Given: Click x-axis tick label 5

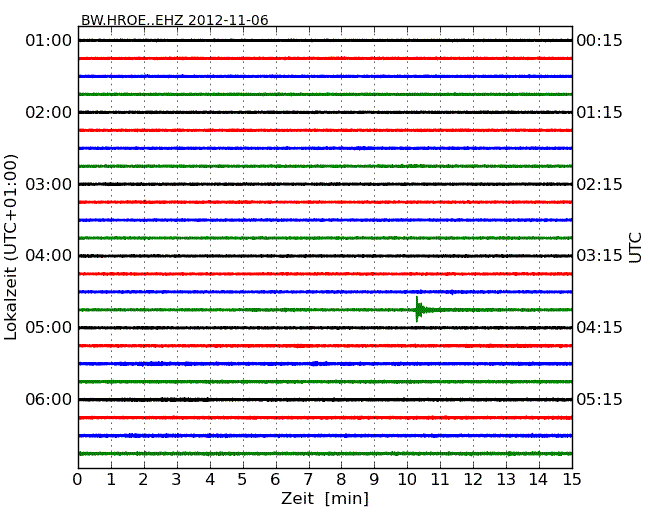Looking at the screenshot, I should click(x=243, y=480).
